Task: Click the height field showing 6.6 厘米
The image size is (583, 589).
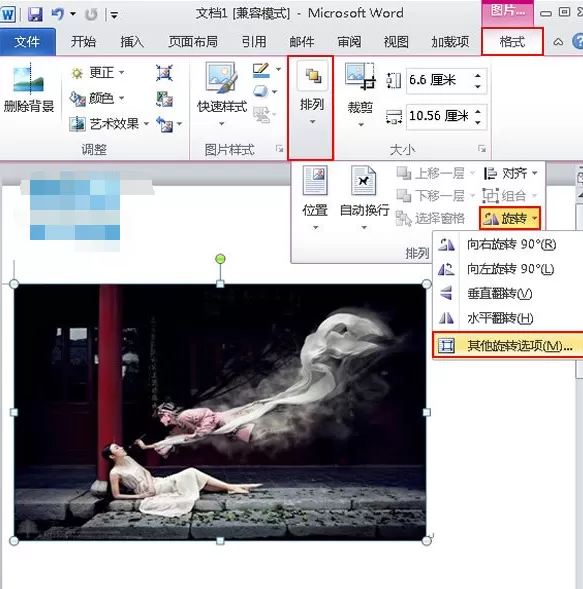Action: pos(439,80)
